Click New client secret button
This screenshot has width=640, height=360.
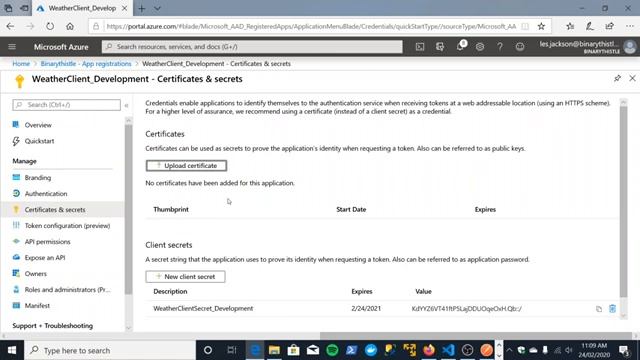[185, 276]
